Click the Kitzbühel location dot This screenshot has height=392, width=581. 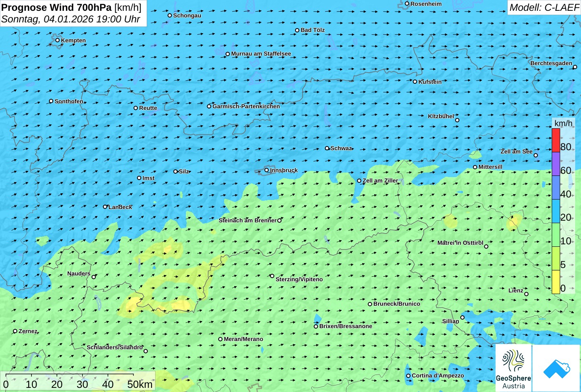click(457, 120)
